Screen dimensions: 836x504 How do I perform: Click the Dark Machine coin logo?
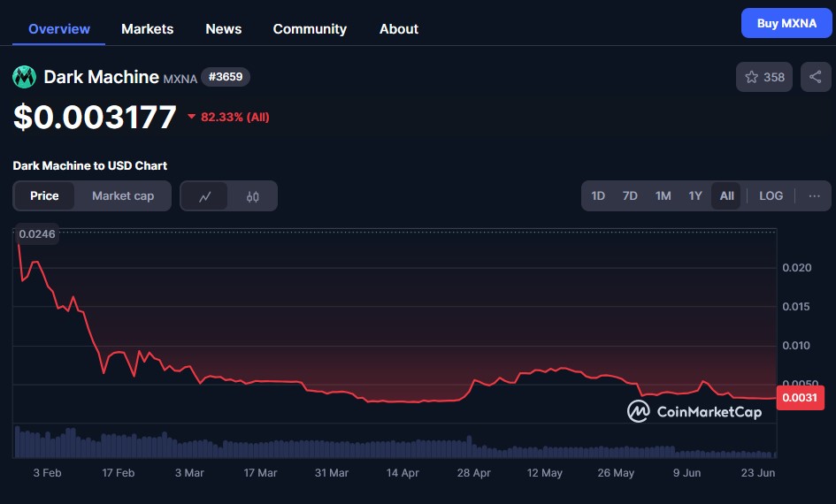(x=24, y=77)
